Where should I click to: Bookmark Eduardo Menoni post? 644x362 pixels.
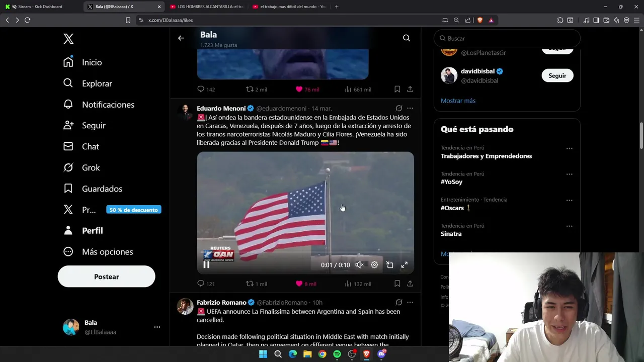397,284
